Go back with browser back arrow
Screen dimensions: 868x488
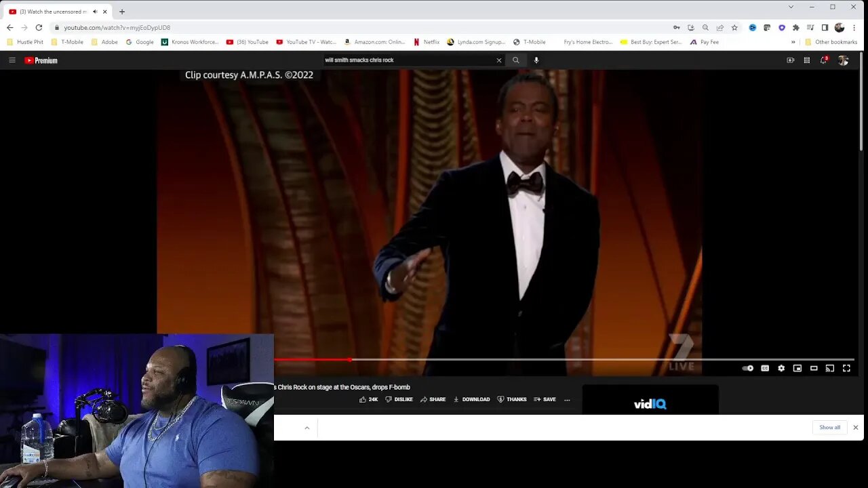(9, 28)
